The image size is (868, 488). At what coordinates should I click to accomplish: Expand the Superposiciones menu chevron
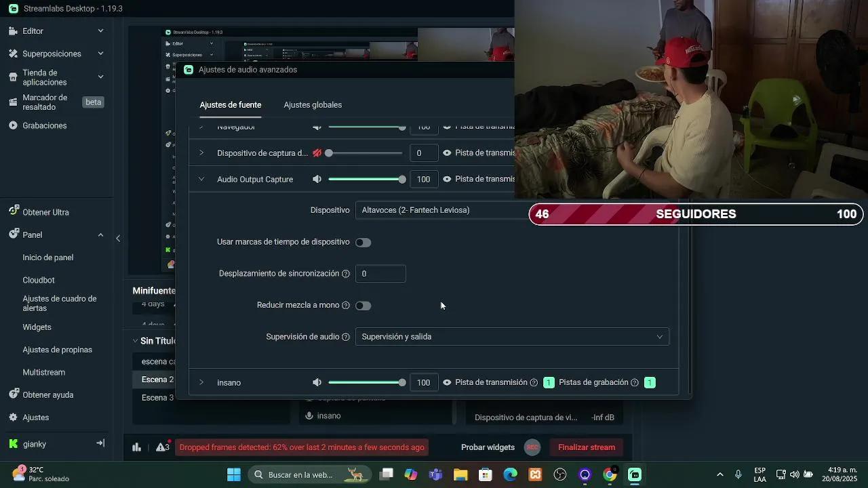[100, 54]
